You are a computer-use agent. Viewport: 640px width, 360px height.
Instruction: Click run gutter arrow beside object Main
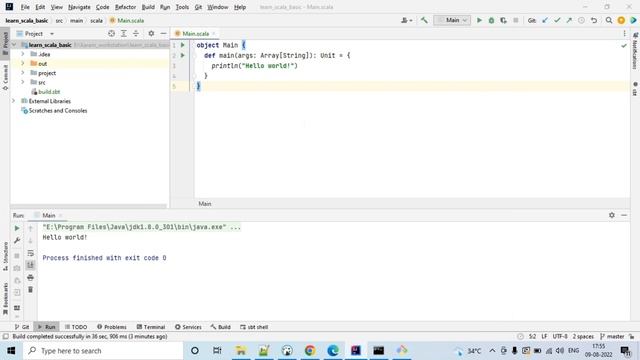(183, 45)
